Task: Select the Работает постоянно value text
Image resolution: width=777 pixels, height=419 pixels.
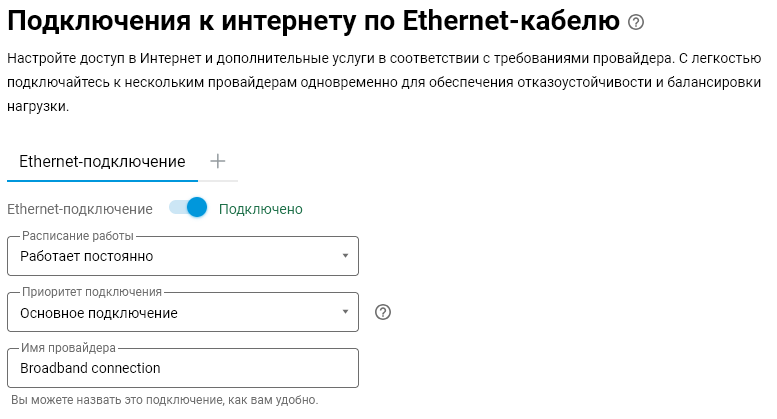Action: pos(87,257)
